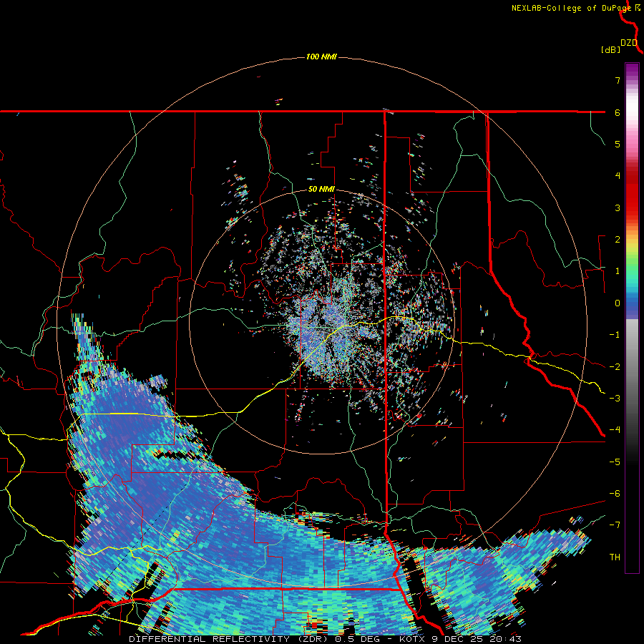The height and width of the screenshot is (644, 644).
Task: Click the 50 NMI range ring label
Action: tap(321, 190)
